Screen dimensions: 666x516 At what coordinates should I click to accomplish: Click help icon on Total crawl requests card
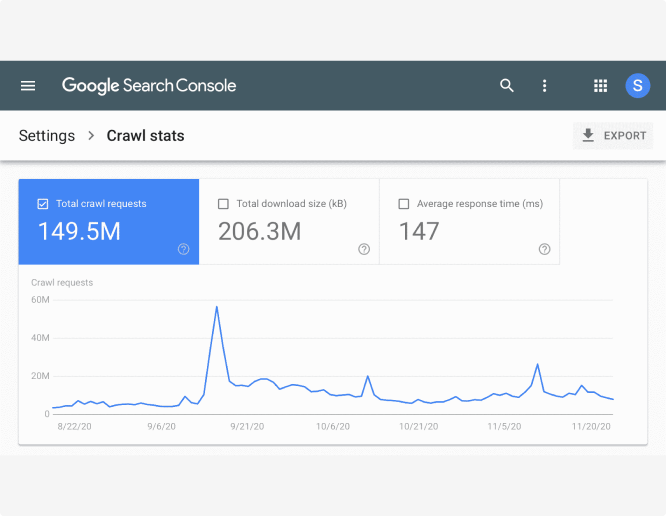[183, 249]
